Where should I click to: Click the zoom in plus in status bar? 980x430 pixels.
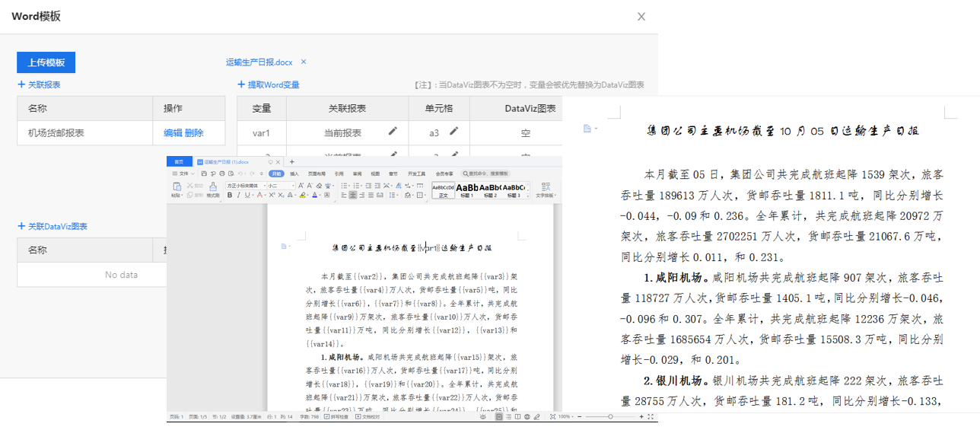click(641, 417)
